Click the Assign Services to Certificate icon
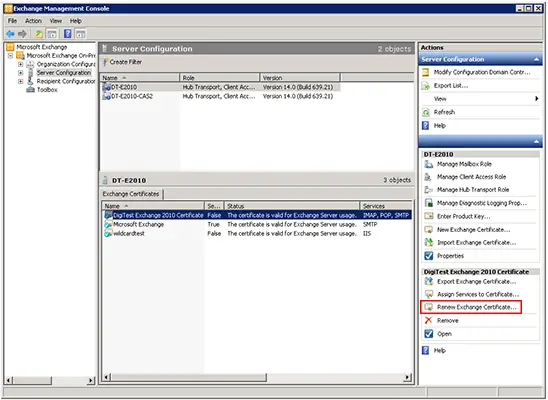 coord(428,294)
